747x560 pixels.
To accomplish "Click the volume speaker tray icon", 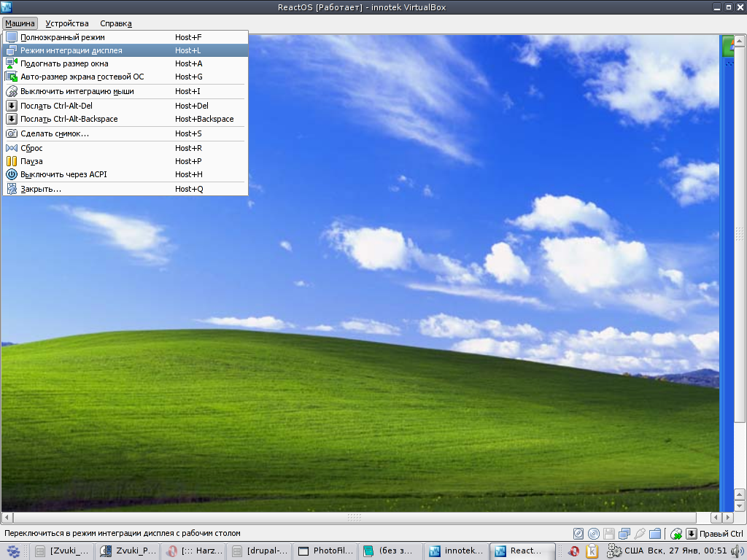I will tap(738, 551).
